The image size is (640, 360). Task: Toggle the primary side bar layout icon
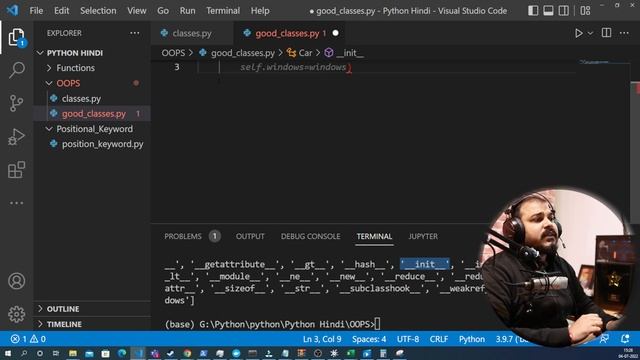(x=533, y=11)
